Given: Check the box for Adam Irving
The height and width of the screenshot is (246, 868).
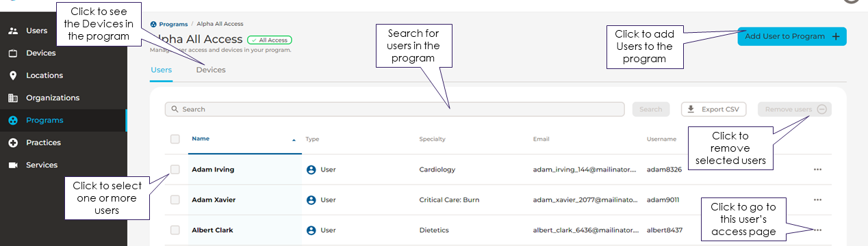Looking at the screenshot, I should point(175,169).
